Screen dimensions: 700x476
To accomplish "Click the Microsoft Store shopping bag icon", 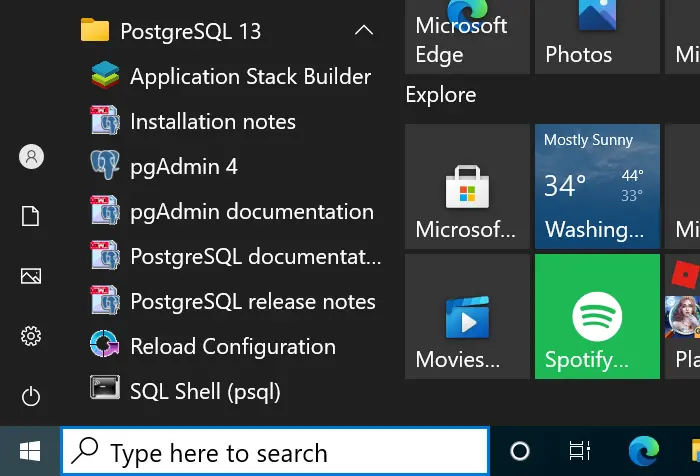I will [x=467, y=187].
